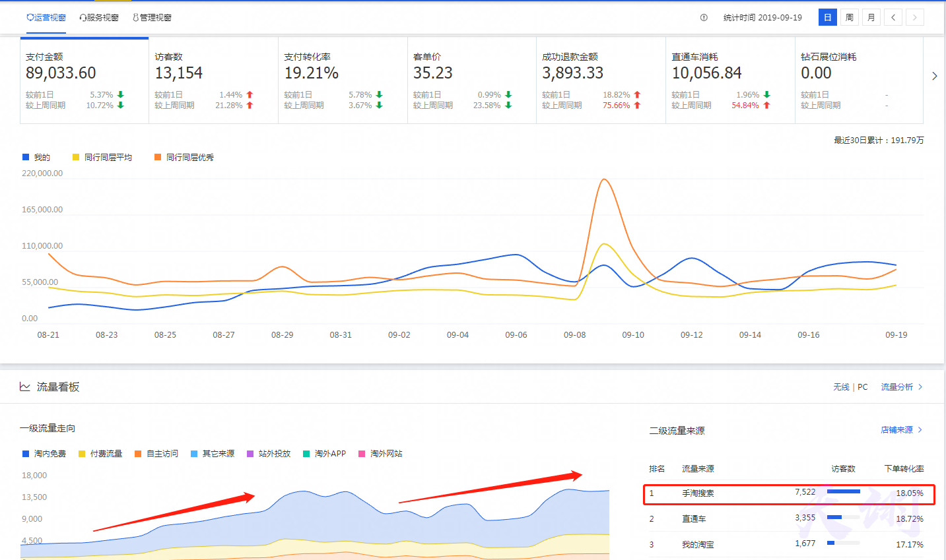Select the 钻石展位消耗 metric card

point(859,80)
